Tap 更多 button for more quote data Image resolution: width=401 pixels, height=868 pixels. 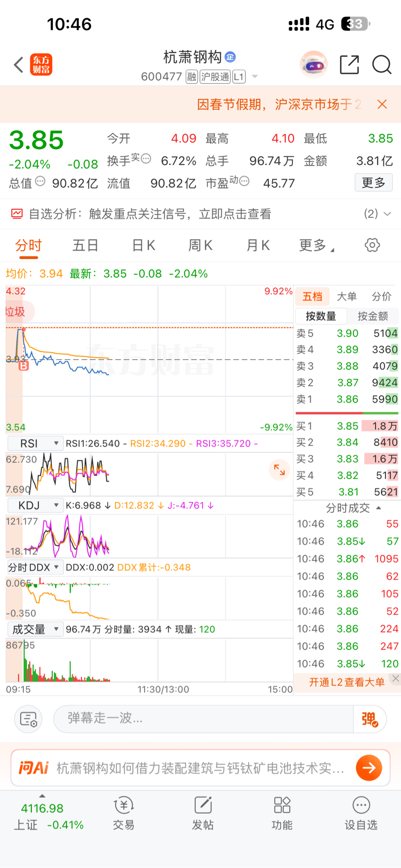pos(373,182)
